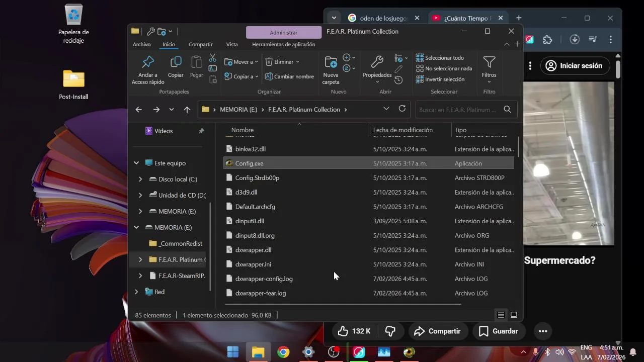The height and width of the screenshot is (362, 644).
Task: Click Guardar under the YouTube video
Action: coord(498,331)
